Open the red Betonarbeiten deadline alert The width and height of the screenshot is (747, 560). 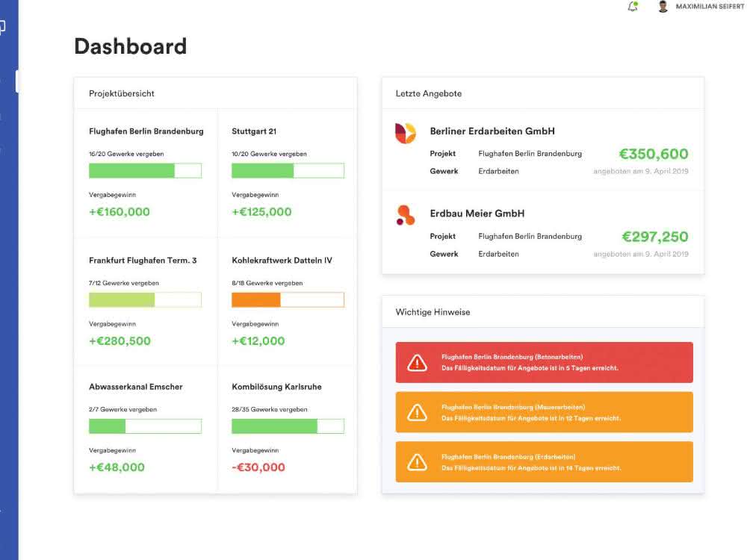(544, 362)
